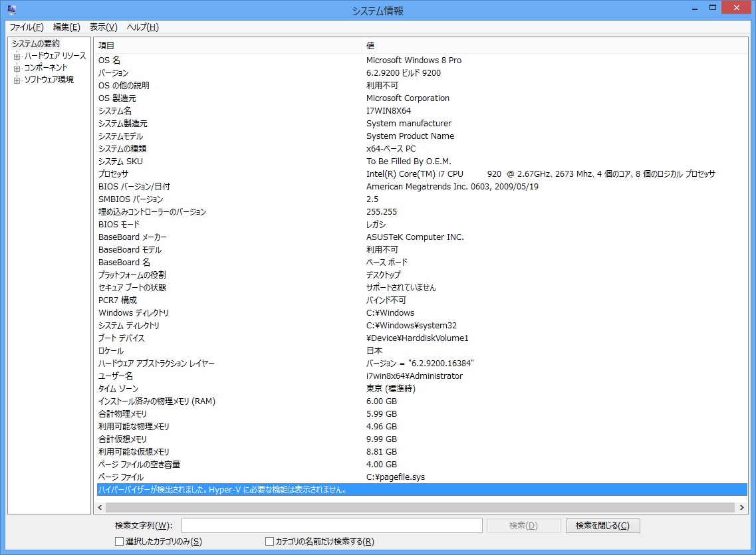The width and height of the screenshot is (756, 555).
Task: Select the コンポーネント tree label
Action: [x=46, y=68]
